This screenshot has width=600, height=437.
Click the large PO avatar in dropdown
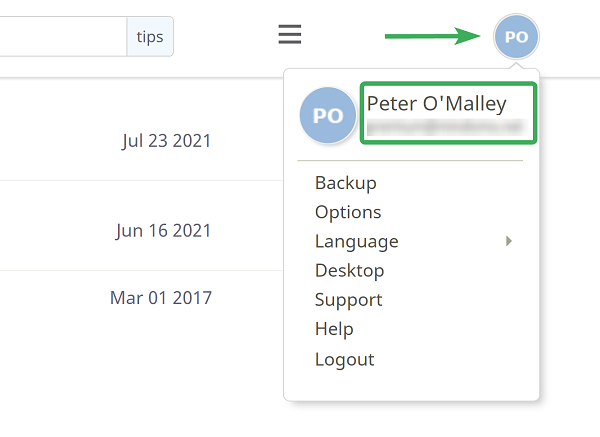[328, 115]
